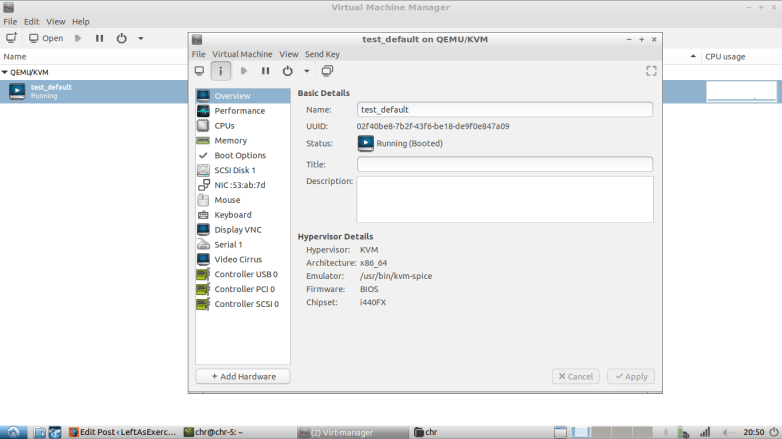Open View menu in Virtual Machine Manager
782x439 pixels.
click(56, 21)
